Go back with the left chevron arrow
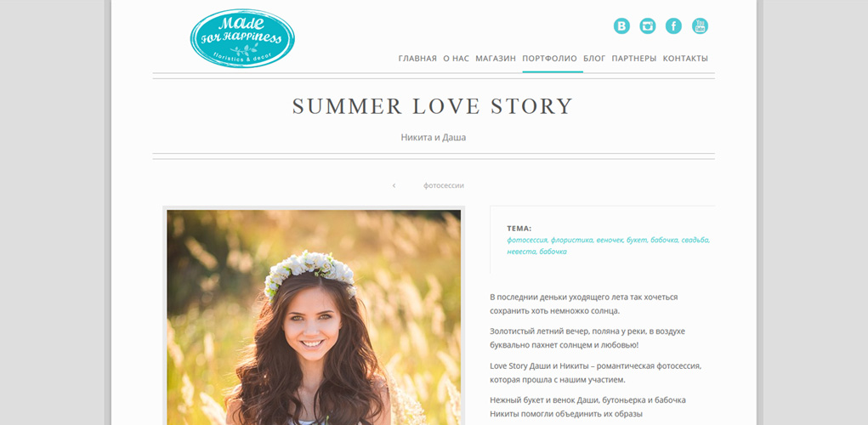Viewport: 868px width, 425px height. (x=394, y=185)
